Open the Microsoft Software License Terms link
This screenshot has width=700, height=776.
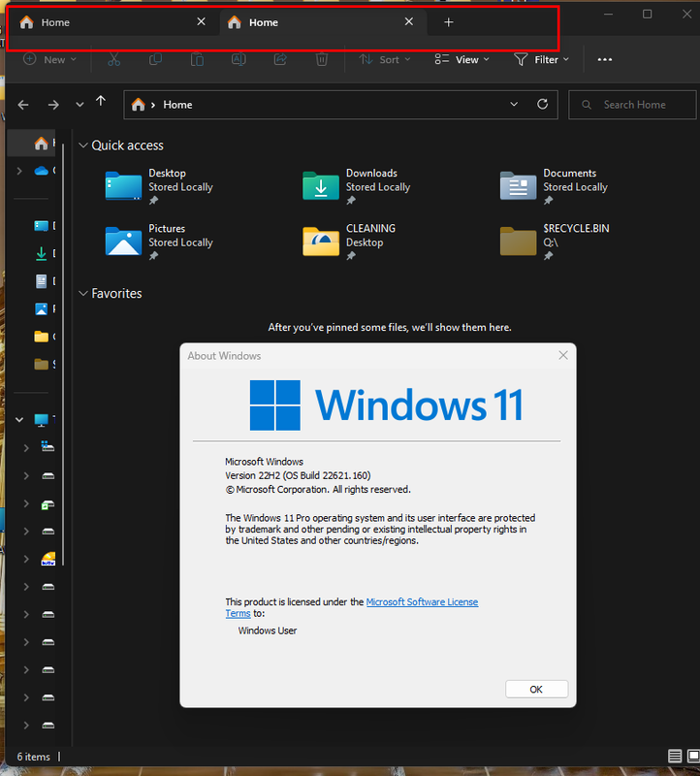[x=422, y=601]
